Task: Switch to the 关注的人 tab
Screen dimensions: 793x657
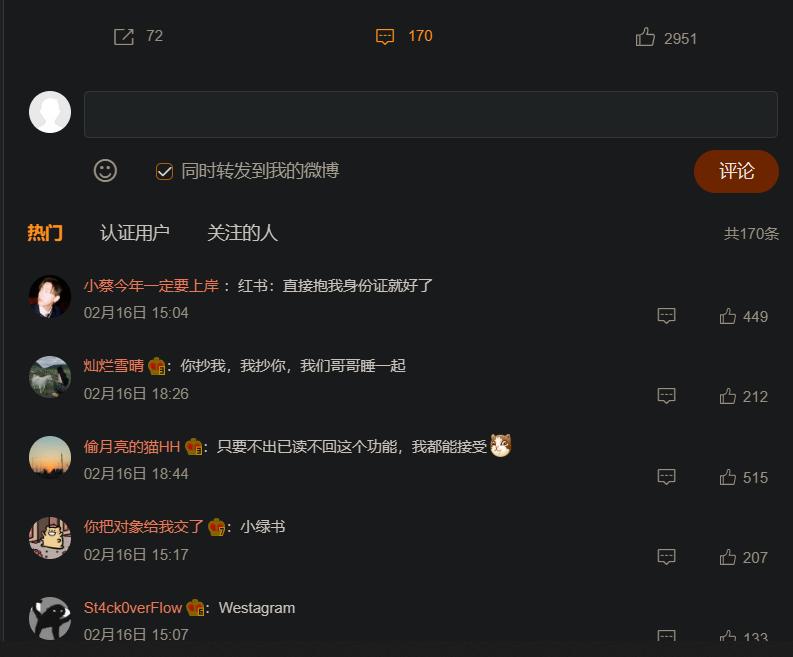Action: pyautogui.click(x=242, y=233)
